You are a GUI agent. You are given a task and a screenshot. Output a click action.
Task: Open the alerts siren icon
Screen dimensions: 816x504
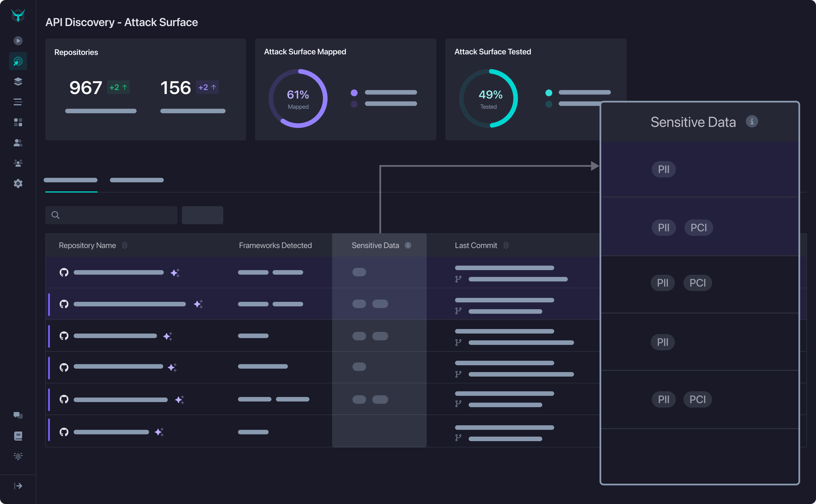coord(18,456)
